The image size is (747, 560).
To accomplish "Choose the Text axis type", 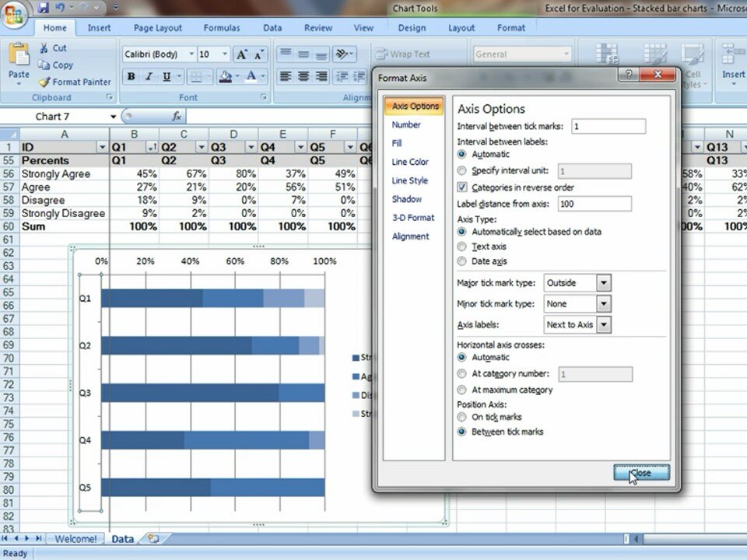I will [x=461, y=247].
